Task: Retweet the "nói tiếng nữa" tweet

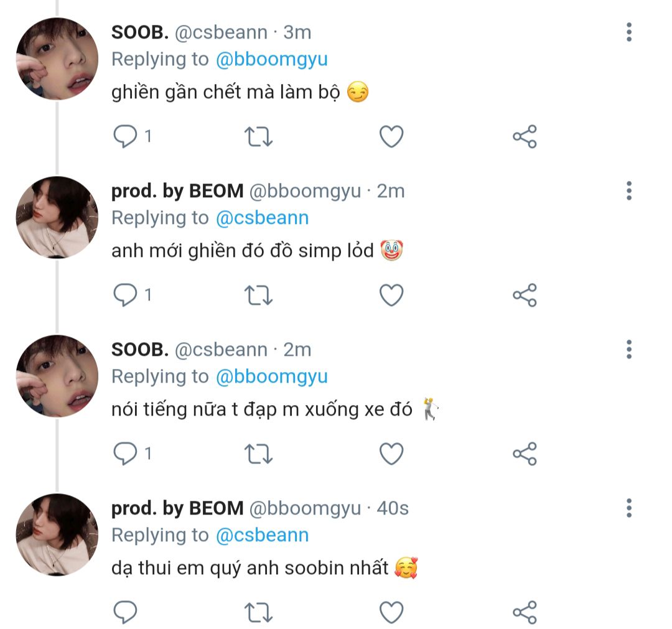Action: 259,454
